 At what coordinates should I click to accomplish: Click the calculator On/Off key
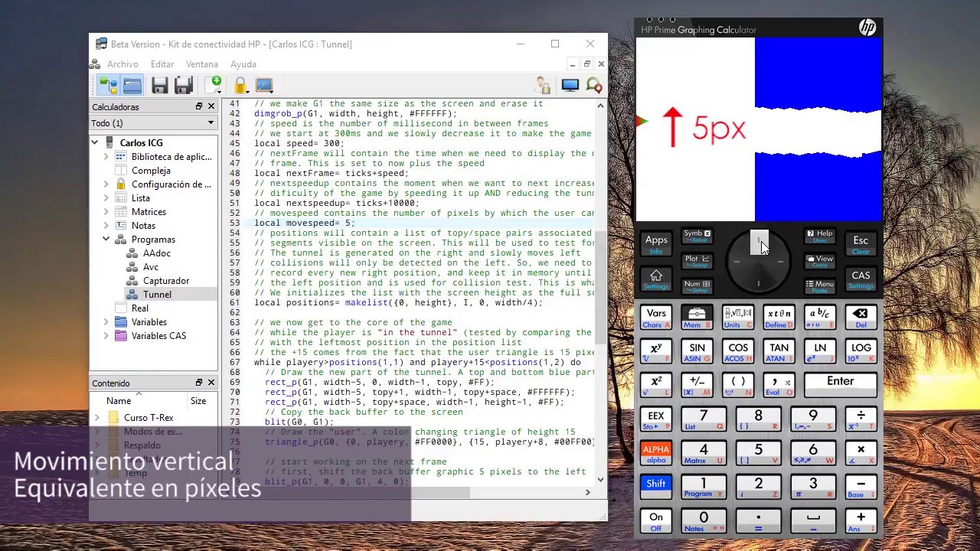[x=656, y=520]
